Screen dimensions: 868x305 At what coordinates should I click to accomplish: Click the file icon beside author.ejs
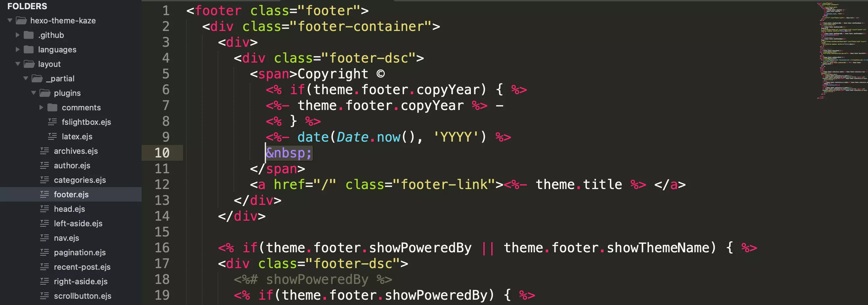44,165
